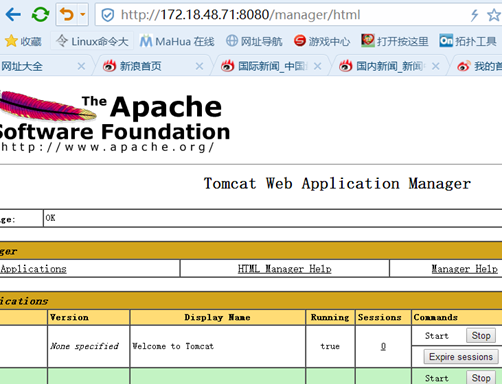Open the Applications list link
The width and height of the screenshot is (502, 384).
(x=33, y=269)
